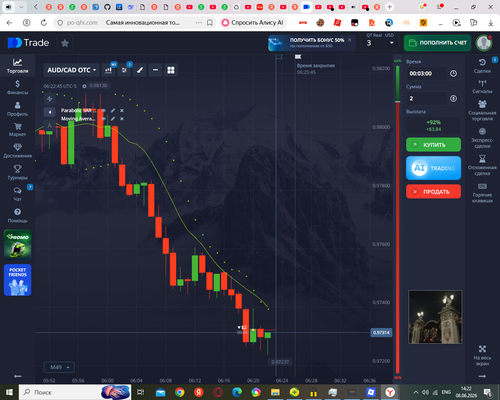Open Социальная торговля panel
Viewport: 500px width, 400px height.
482,110
